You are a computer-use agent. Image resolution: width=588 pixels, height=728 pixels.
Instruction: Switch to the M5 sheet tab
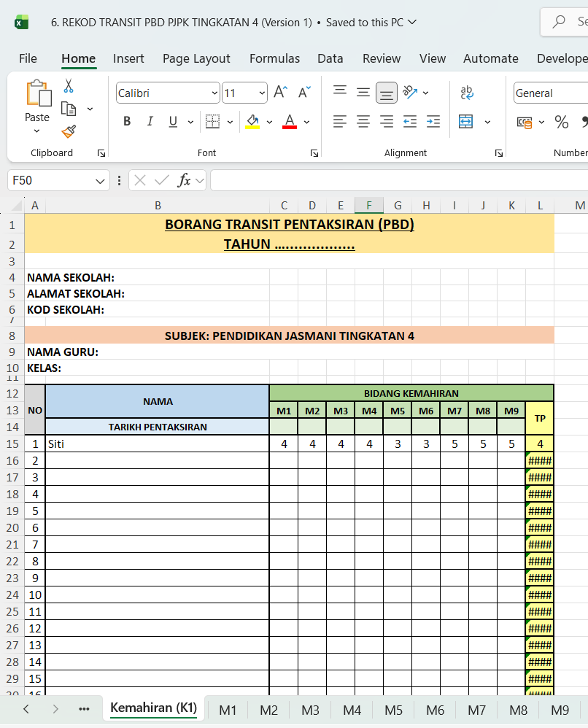[393, 710]
